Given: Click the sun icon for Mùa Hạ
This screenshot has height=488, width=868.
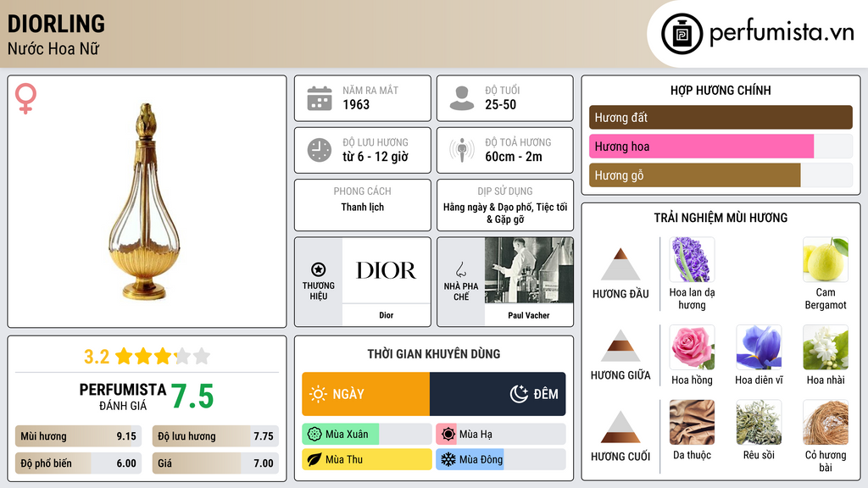Looking at the screenshot, I should [448, 435].
